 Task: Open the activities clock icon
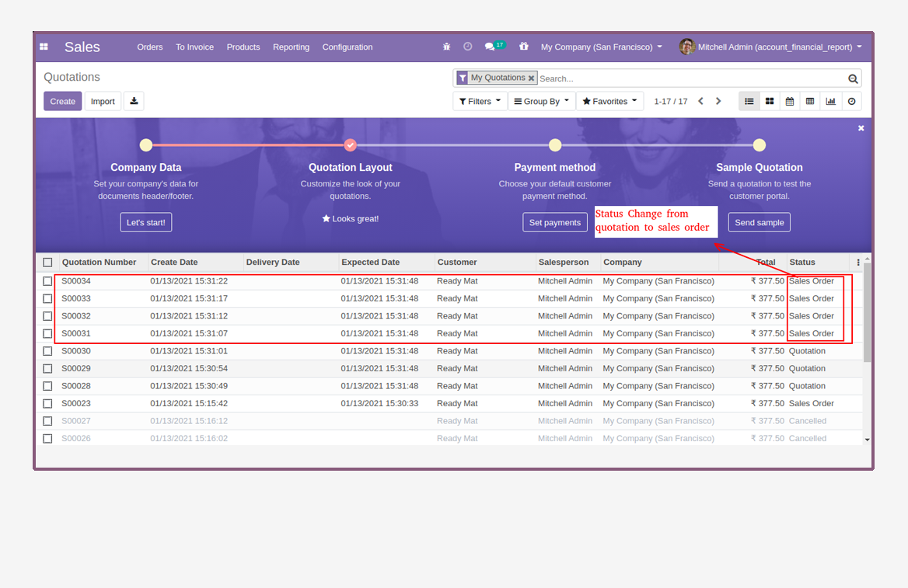[468, 47]
